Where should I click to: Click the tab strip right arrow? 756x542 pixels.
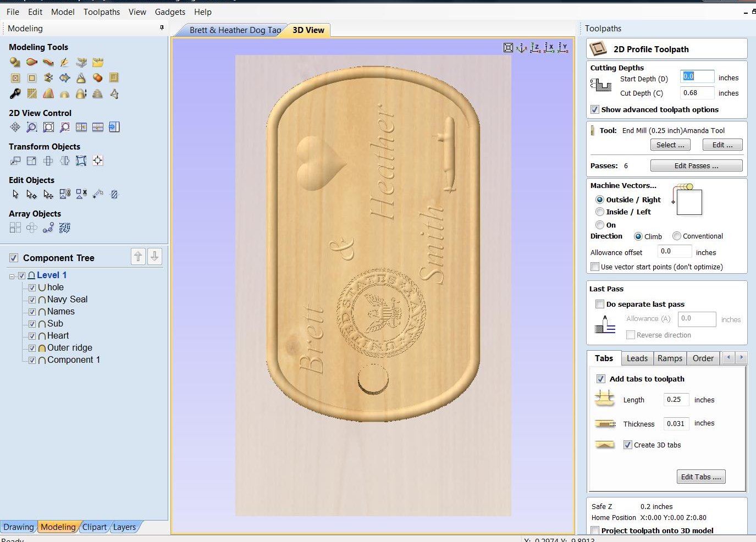tap(741, 357)
